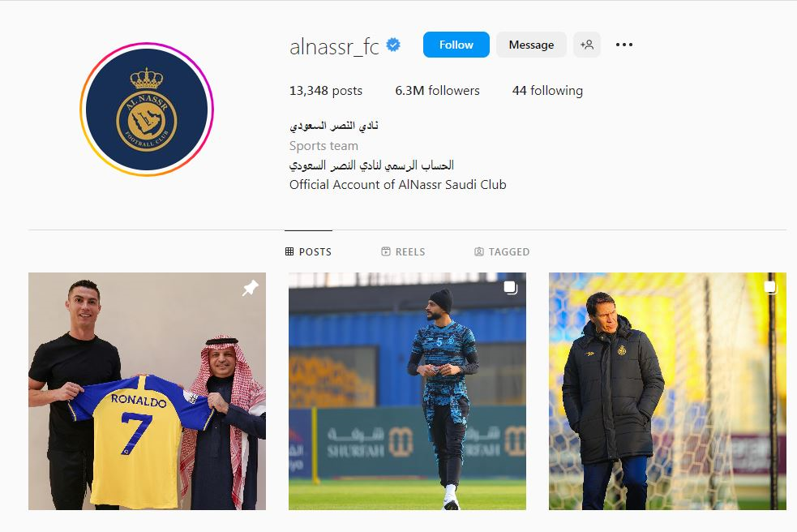Click carousel icon on training player post
The width and height of the screenshot is (797, 532).
510,288
